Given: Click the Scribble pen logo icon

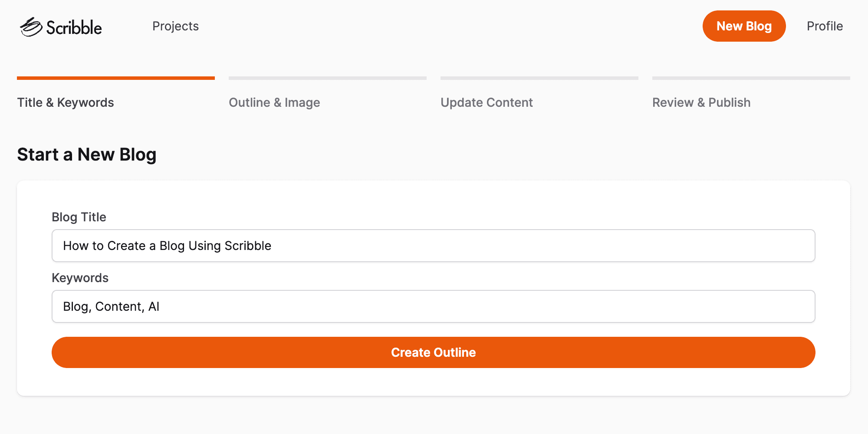Looking at the screenshot, I should 31,27.
